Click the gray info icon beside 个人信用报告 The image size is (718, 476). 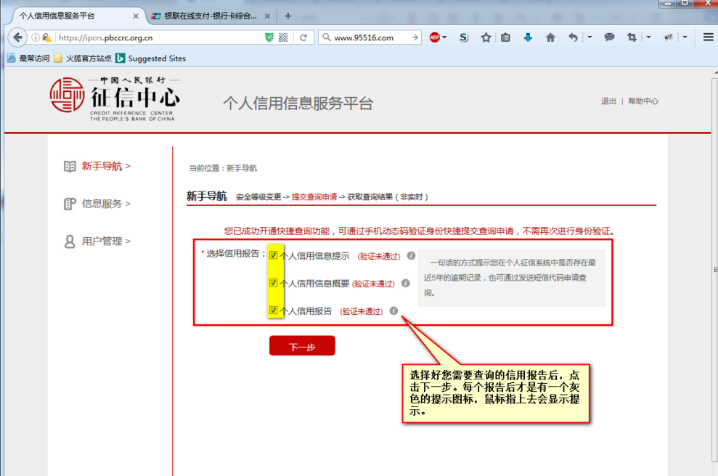point(394,311)
